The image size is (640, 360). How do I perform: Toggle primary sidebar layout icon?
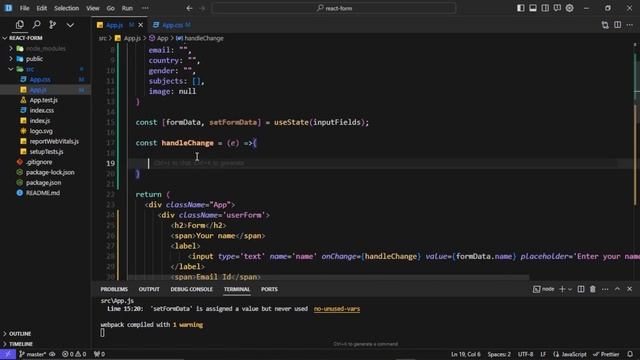point(520,8)
